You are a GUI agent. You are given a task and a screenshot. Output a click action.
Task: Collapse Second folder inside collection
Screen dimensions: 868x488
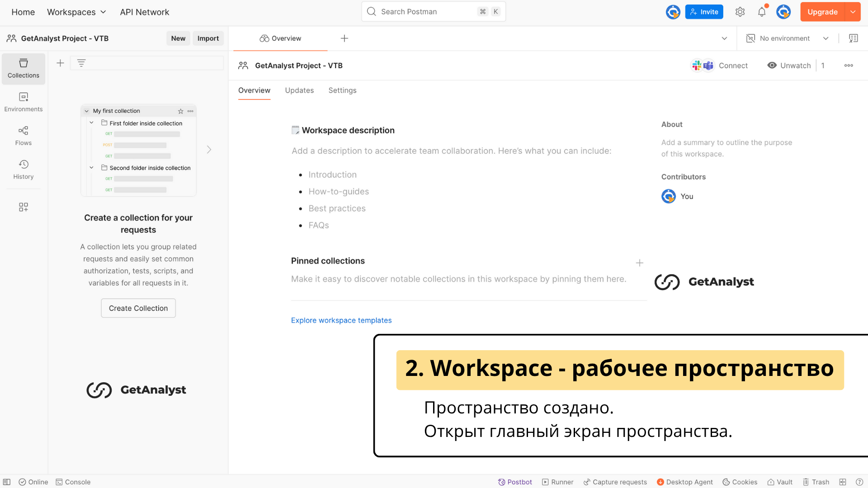[x=91, y=168]
